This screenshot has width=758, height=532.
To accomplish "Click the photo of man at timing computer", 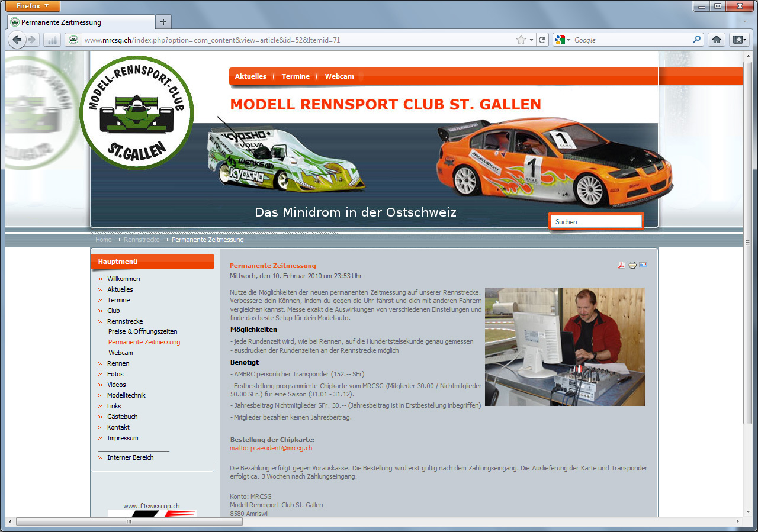I will click(x=565, y=347).
